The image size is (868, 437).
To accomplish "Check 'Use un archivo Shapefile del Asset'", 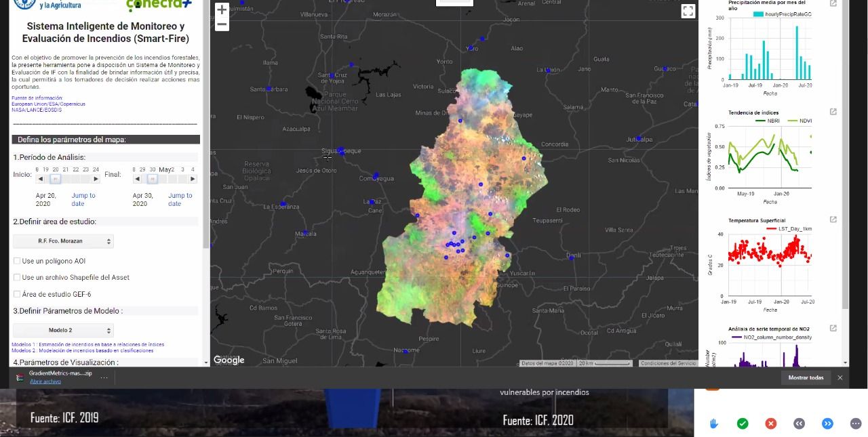I will (x=17, y=277).
